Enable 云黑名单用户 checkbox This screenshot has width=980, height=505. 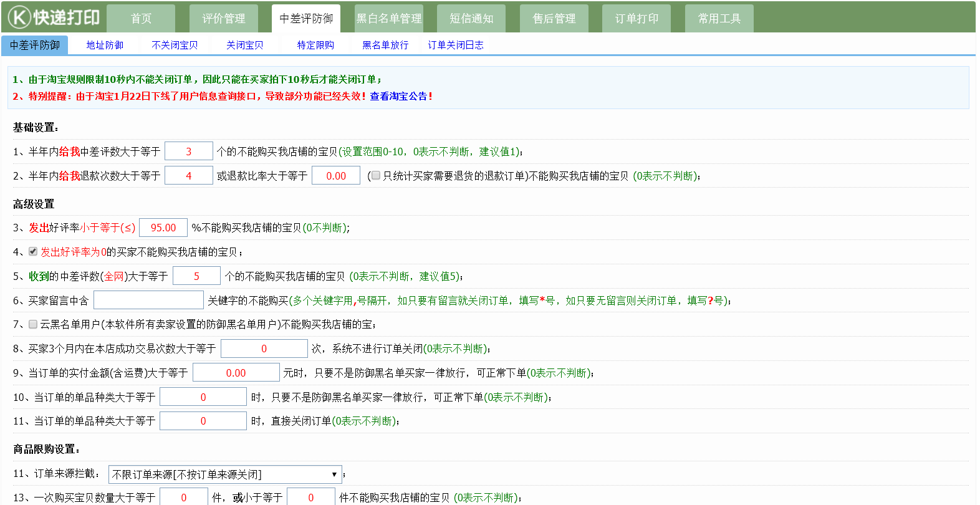pyautogui.click(x=33, y=324)
